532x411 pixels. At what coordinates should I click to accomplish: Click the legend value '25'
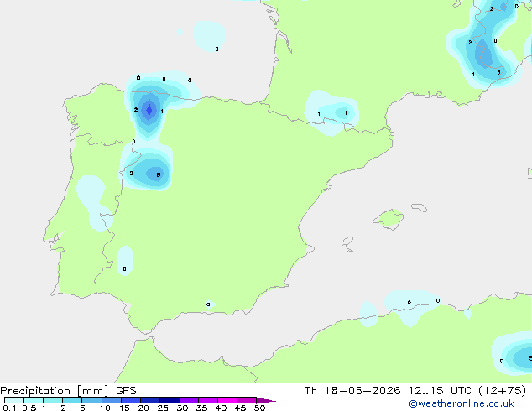[x=163, y=408]
